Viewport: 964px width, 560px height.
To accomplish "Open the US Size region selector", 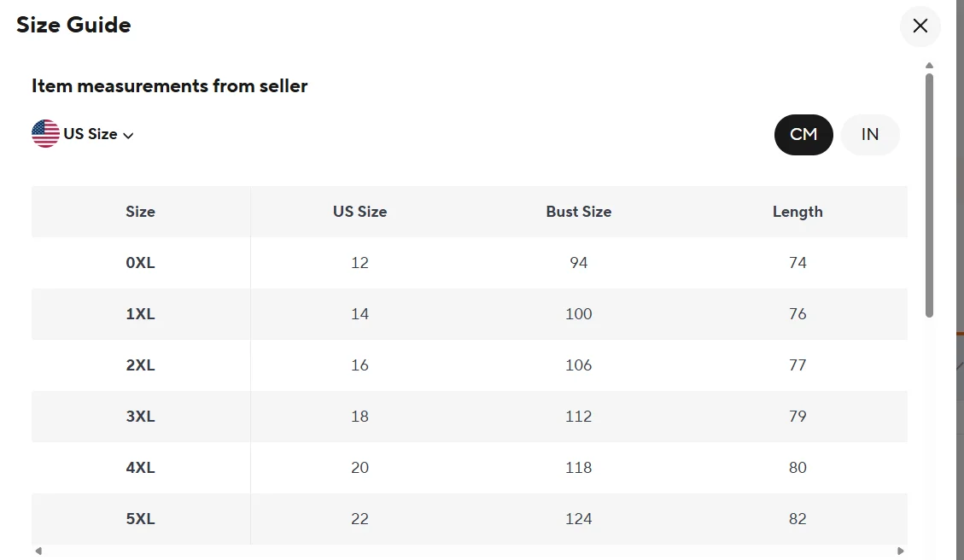I will (90, 134).
